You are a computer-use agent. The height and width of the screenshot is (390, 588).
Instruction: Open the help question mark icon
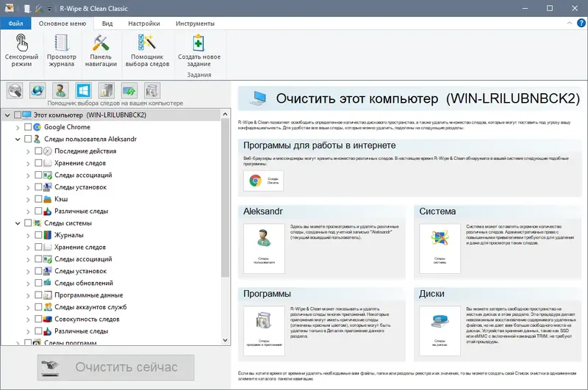581,24
